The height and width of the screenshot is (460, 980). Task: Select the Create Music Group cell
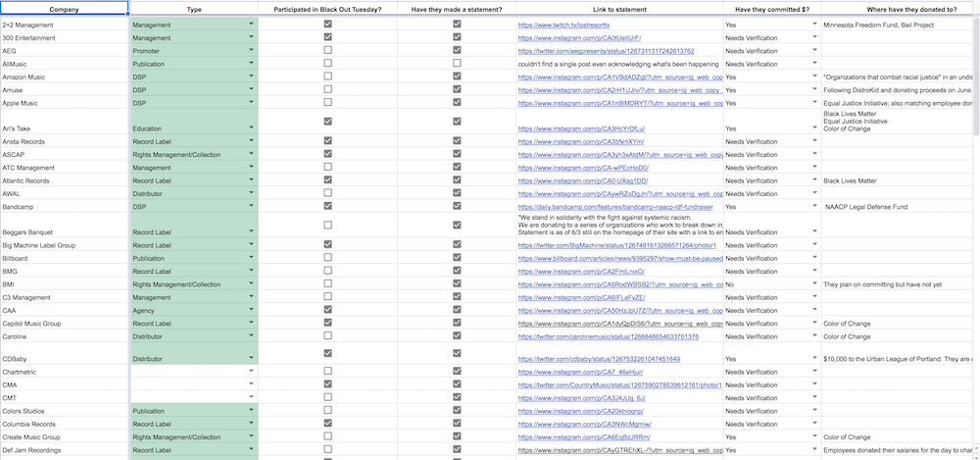point(65,436)
